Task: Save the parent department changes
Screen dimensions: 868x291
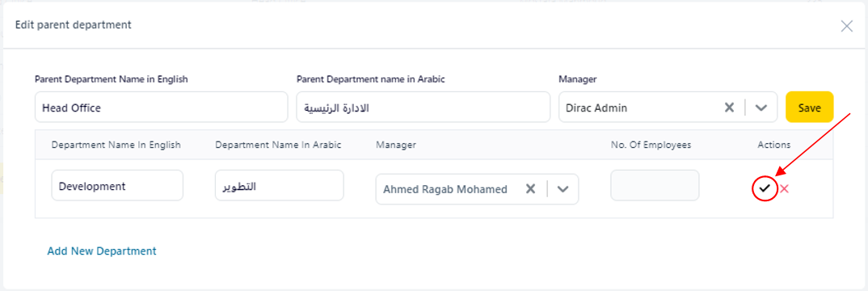Action: pyautogui.click(x=809, y=107)
